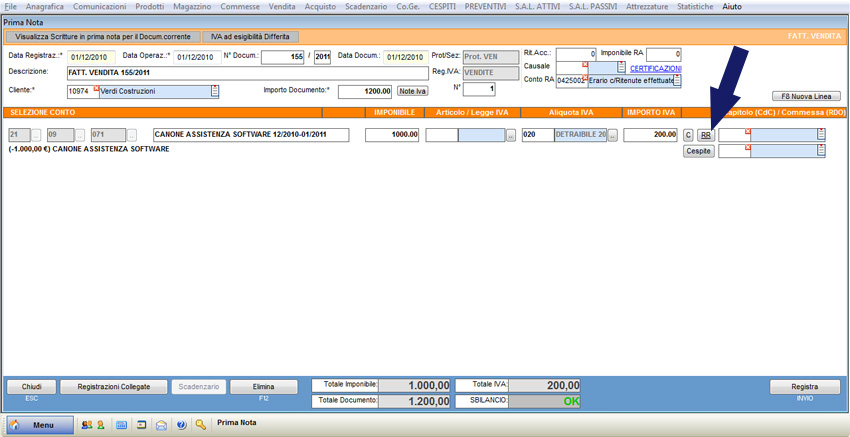The image size is (850, 437).
Task: Click the Descrizione text field
Action: coord(247,73)
